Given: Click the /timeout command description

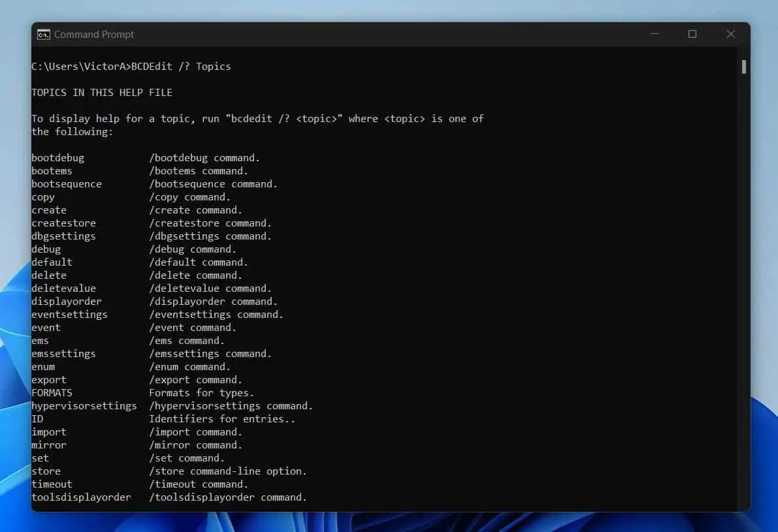Looking at the screenshot, I should [x=199, y=484].
